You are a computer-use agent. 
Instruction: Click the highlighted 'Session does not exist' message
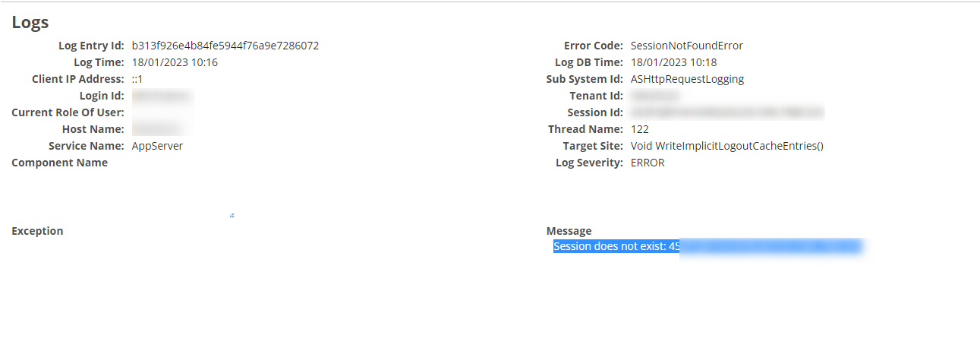616,246
